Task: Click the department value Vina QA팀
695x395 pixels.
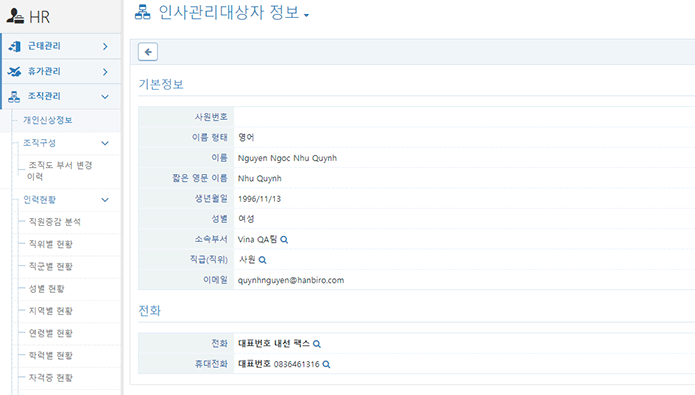Action: point(257,239)
